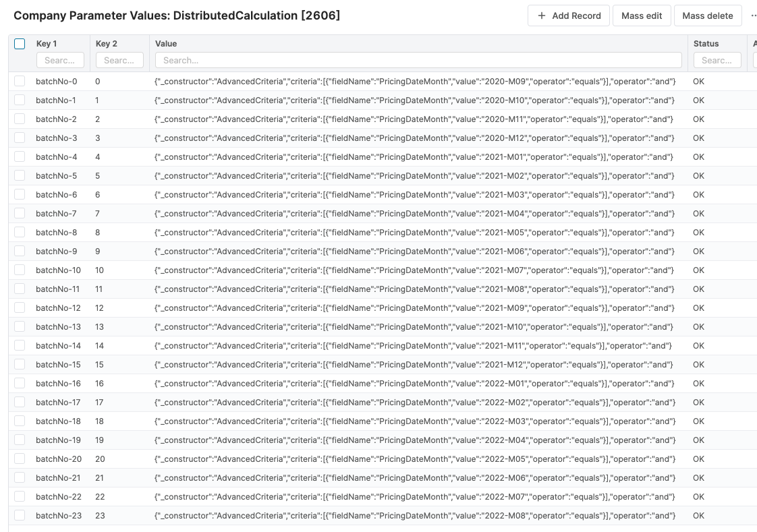
Task: Click the batchNo-10 key cell
Action: point(58,270)
